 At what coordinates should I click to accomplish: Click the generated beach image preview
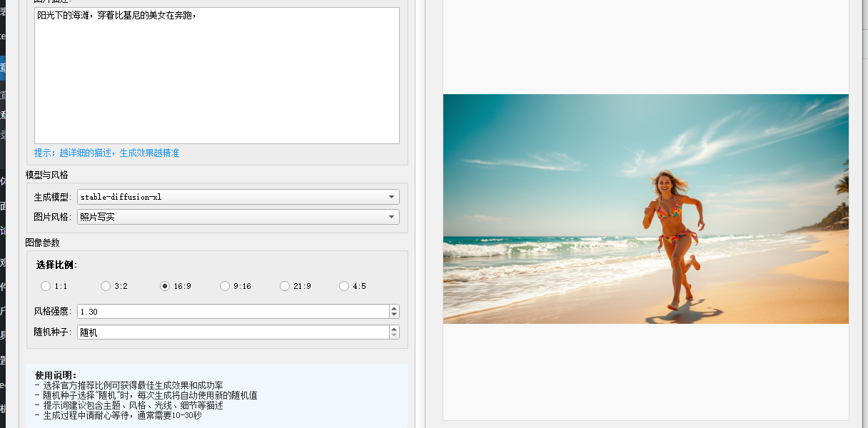(x=646, y=209)
